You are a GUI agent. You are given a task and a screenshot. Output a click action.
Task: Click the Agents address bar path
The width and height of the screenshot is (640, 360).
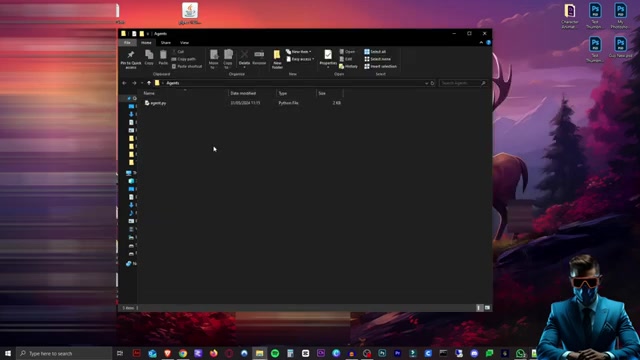pos(173,83)
